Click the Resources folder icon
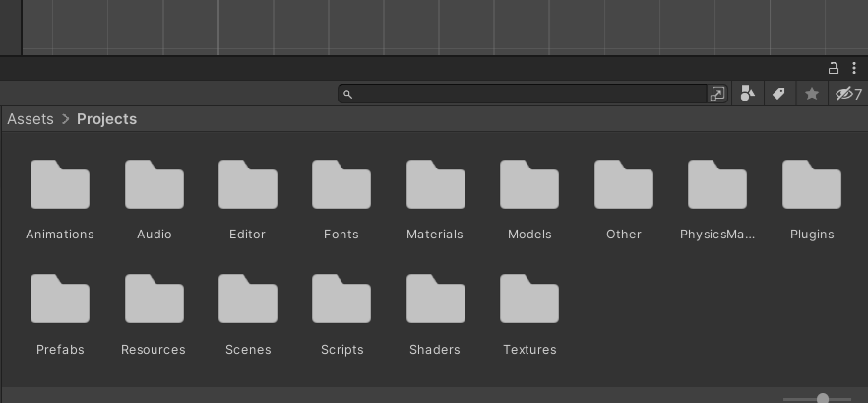Image resolution: width=868 pixels, height=403 pixels. pos(155,299)
